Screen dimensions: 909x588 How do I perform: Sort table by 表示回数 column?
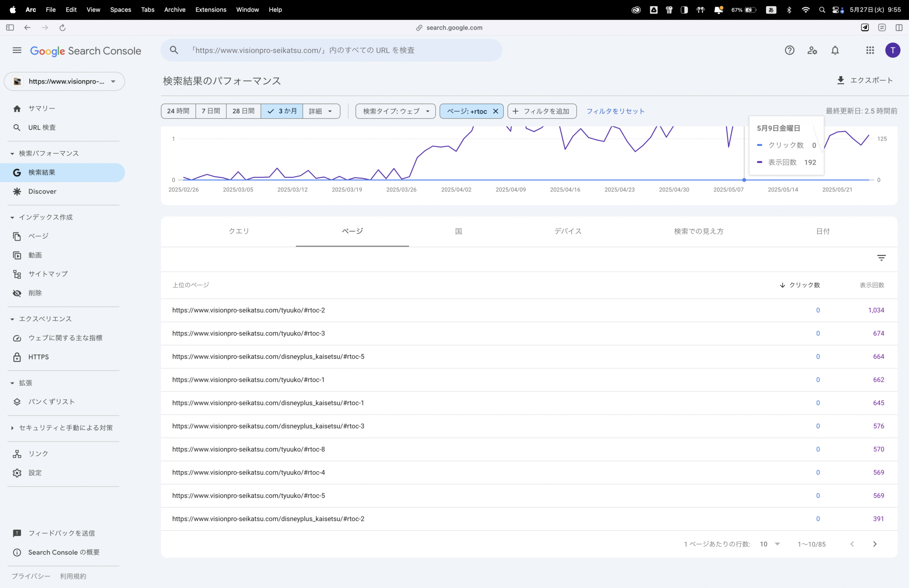click(872, 285)
